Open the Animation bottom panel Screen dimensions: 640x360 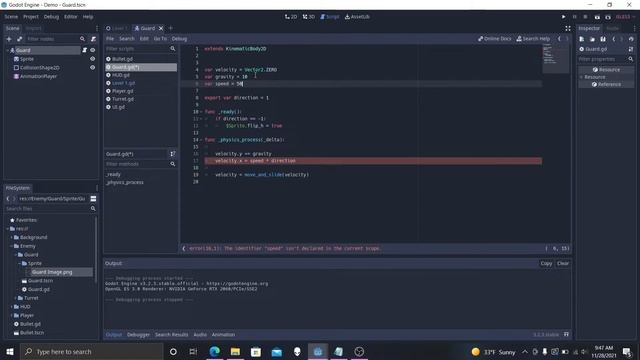223,335
